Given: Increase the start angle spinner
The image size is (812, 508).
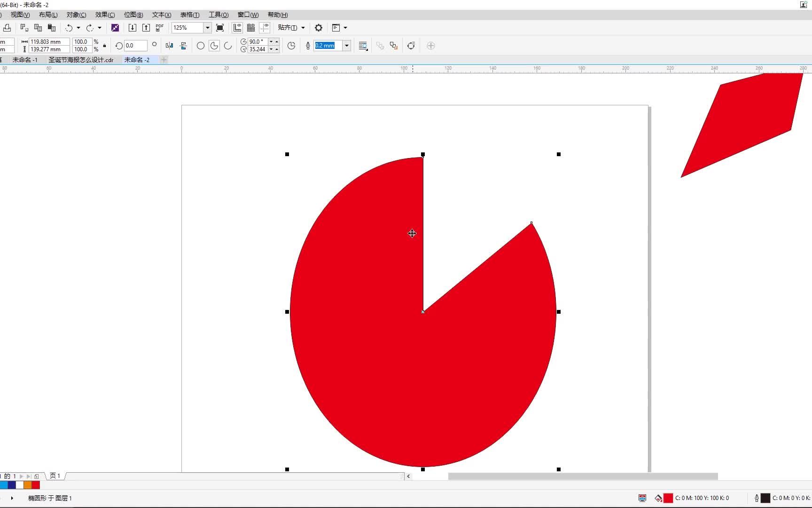Looking at the screenshot, I should coord(277,42).
